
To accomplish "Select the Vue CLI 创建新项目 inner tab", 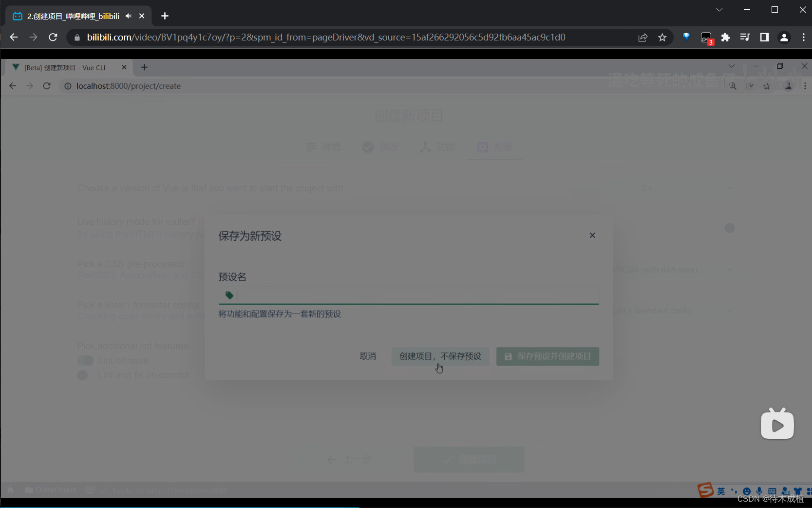I will pyautogui.click(x=68, y=68).
